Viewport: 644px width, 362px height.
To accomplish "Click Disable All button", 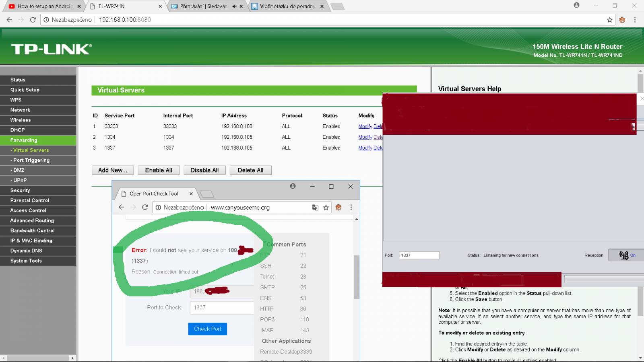I will pos(204,170).
